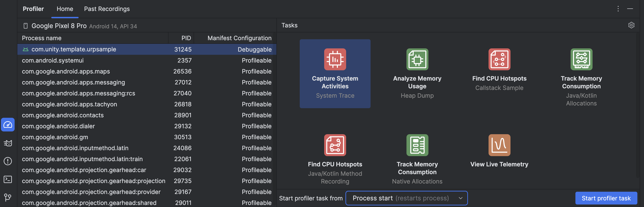
Task: Select process com.google.android.contacts
Action: (x=147, y=115)
